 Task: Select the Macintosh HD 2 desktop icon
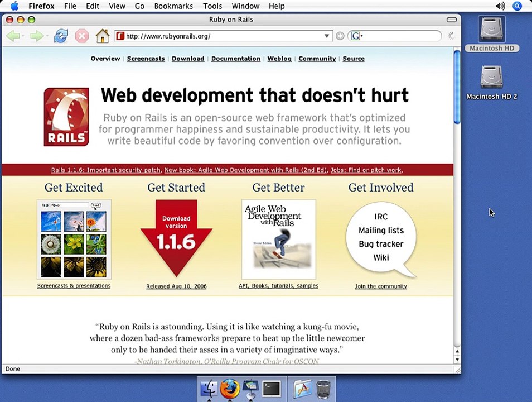[x=492, y=83]
